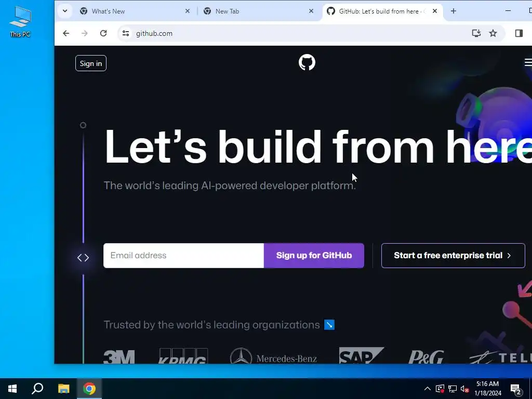Open a new Chrome tab
The height and width of the screenshot is (399, 532).
pos(453,11)
